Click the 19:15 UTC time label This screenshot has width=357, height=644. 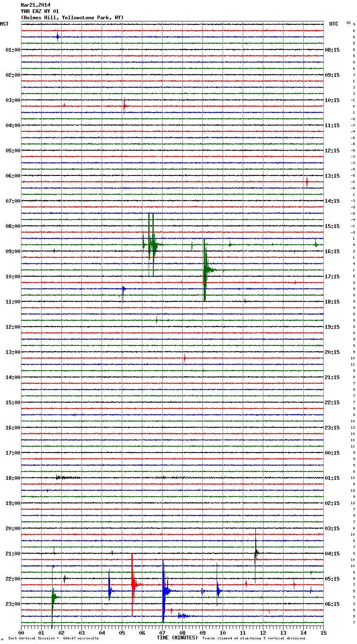(332, 327)
